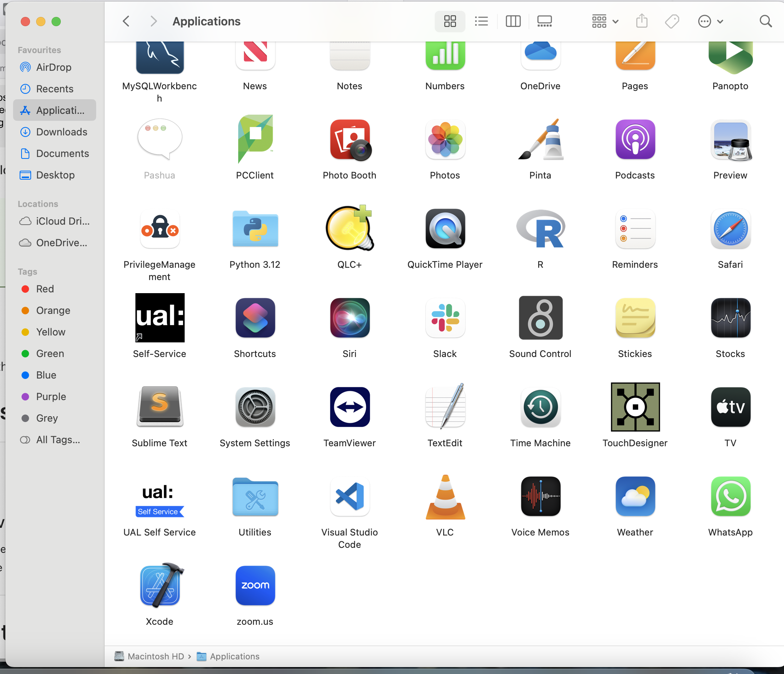Navigate back with the back arrow

(x=126, y=21)
